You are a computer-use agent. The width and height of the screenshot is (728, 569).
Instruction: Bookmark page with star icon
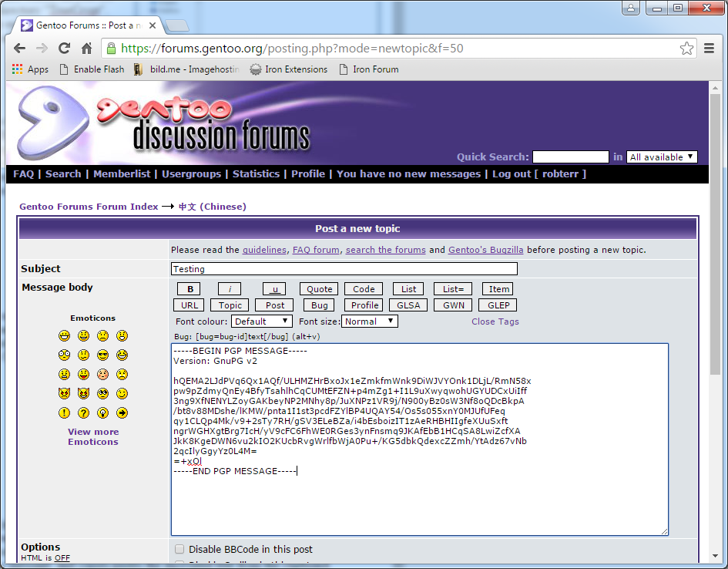686,49
